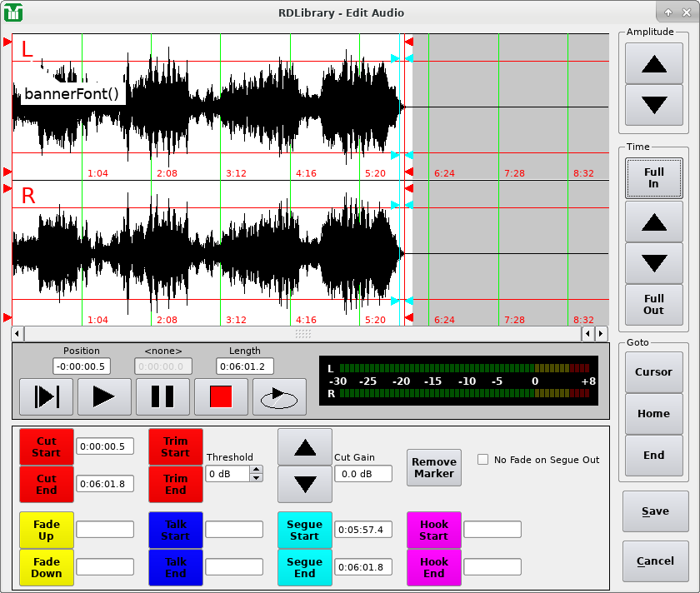The width and height of the screenshot is (700, 593).
Task: Increase waveform amplitude with the up arrow
Action: [x=654, y=63]
